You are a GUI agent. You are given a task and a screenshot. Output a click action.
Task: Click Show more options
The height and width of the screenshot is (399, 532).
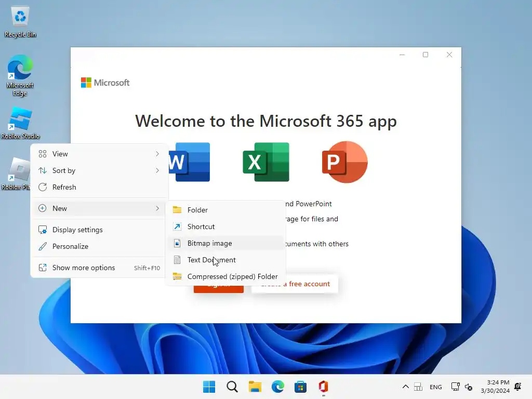tap(99, 268)
